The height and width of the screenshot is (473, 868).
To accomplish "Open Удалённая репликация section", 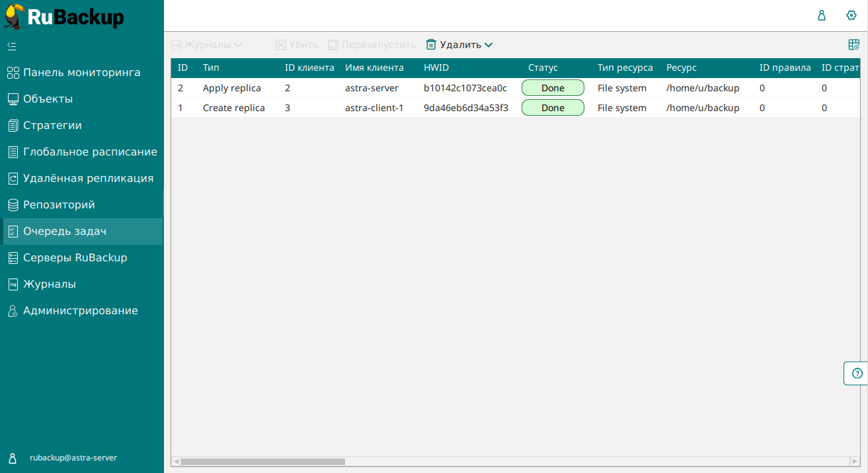I will (x=88, y=179).
